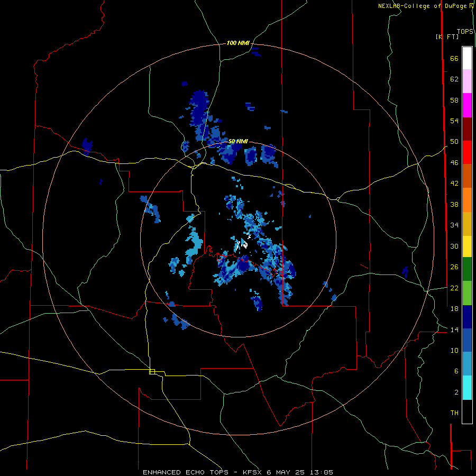Click the light blue legend swatch

(467, 364)
